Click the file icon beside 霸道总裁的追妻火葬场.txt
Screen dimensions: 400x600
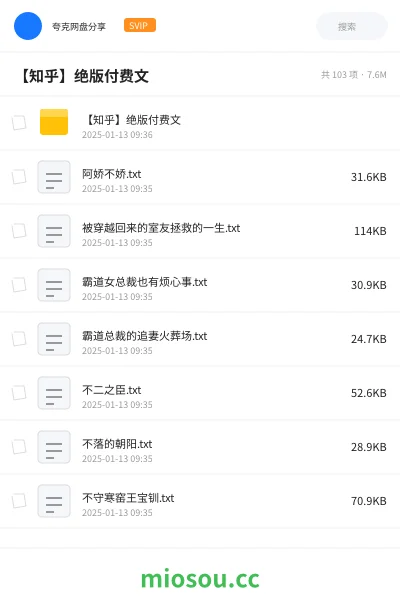pyautogui.click(x=54, y=339)
